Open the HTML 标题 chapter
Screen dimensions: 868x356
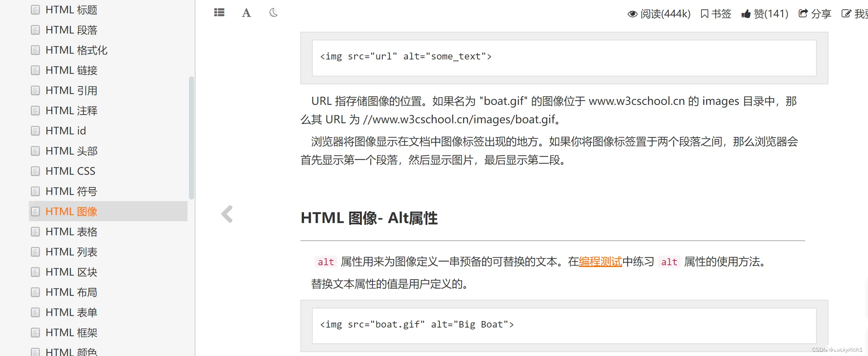[71, 10]
